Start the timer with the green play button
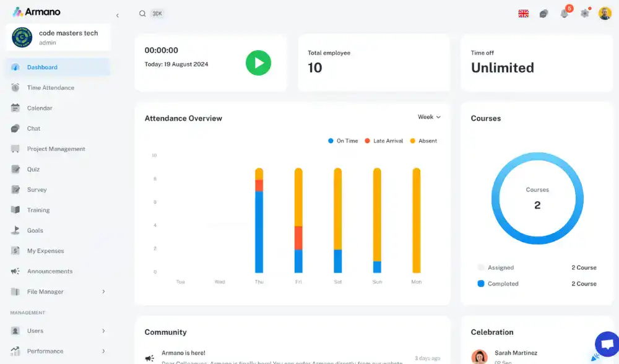 coord(258,63)
